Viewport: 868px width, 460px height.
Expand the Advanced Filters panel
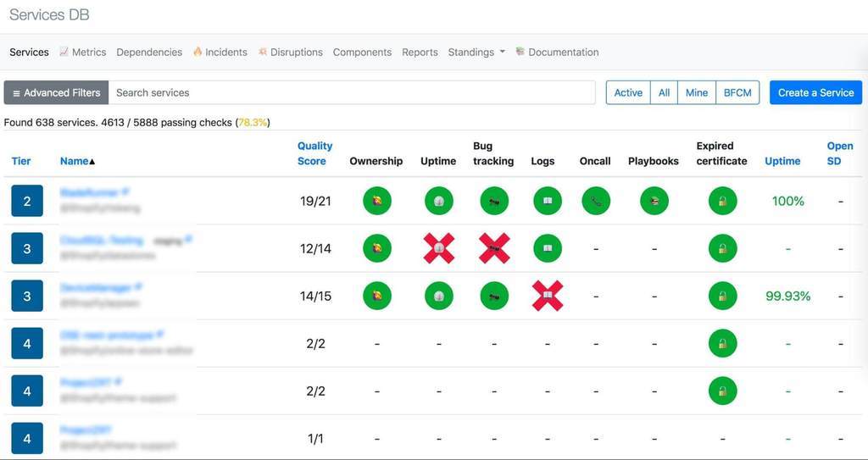(56, 92)
